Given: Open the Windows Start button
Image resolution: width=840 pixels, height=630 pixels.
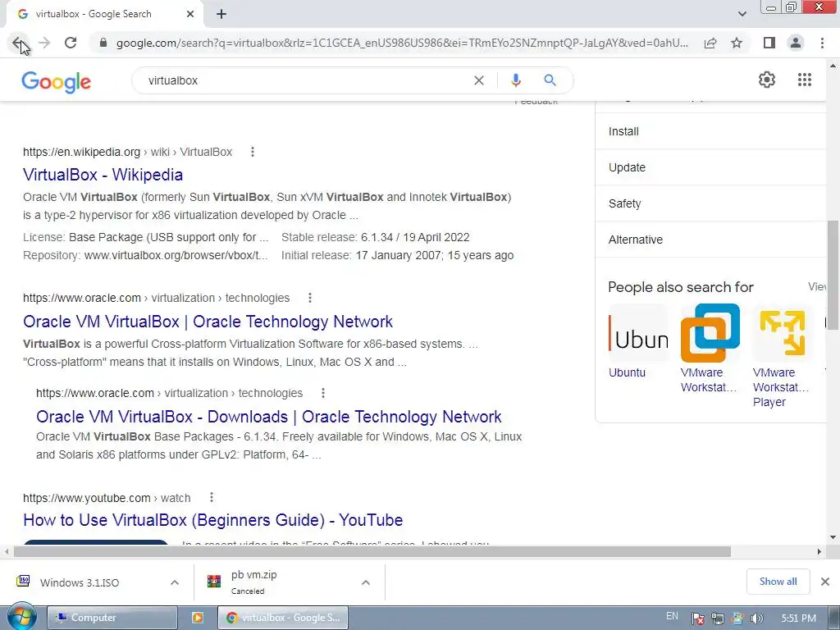Looking at the screenshot, I should coord(21,617).
